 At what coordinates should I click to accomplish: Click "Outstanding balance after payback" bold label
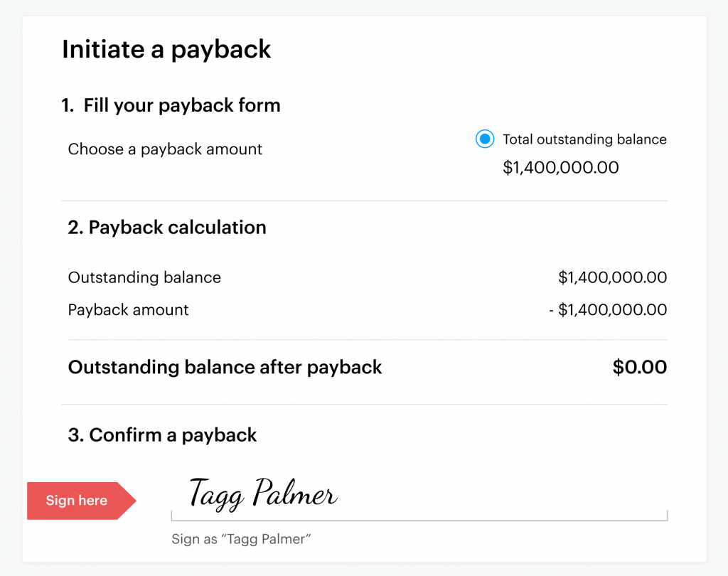[x=225, y=368]
